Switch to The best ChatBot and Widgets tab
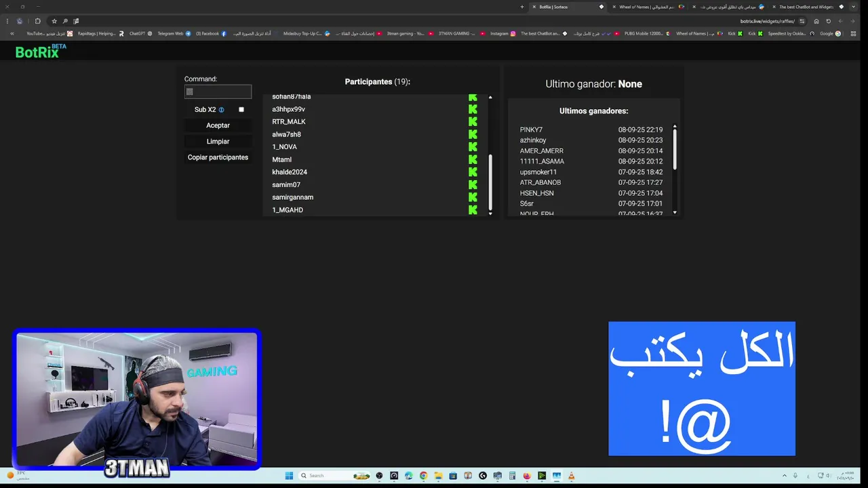This screenshot has height=488, width=868. click(810, 7)
